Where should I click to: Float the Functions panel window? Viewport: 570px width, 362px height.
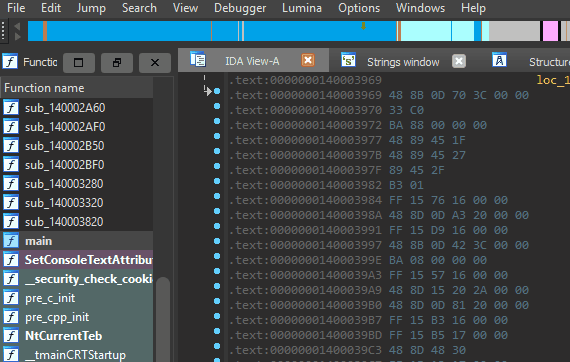tap(117, 63)
